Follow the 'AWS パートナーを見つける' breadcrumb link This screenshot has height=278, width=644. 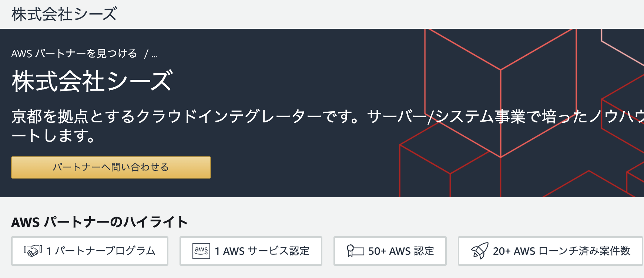tap(74, 54)
